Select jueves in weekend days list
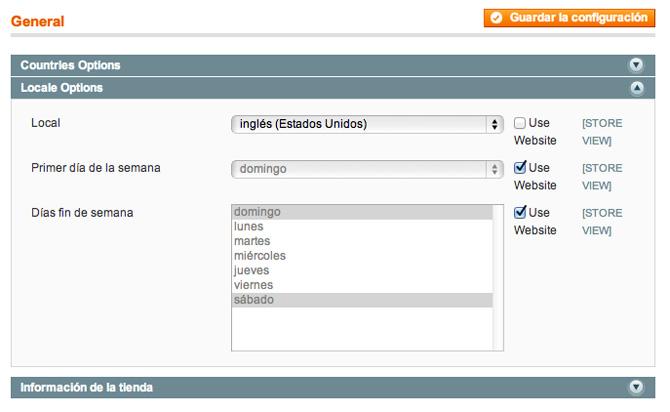This screenshot has width=670, height=412. click(362, 271)
